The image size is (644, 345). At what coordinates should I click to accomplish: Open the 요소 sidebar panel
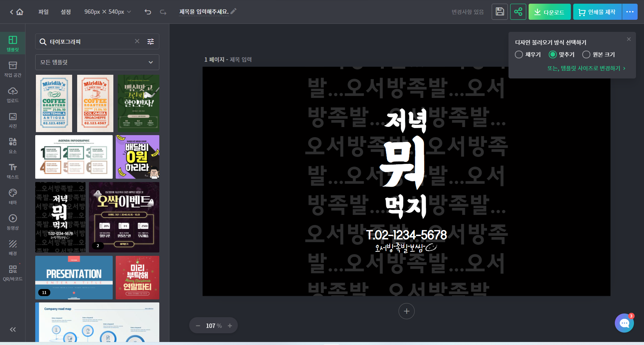pos(13,146)
